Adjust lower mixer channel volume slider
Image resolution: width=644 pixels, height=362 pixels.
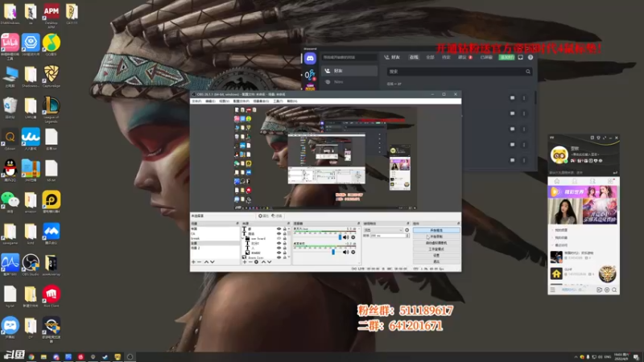click(333, 252)
